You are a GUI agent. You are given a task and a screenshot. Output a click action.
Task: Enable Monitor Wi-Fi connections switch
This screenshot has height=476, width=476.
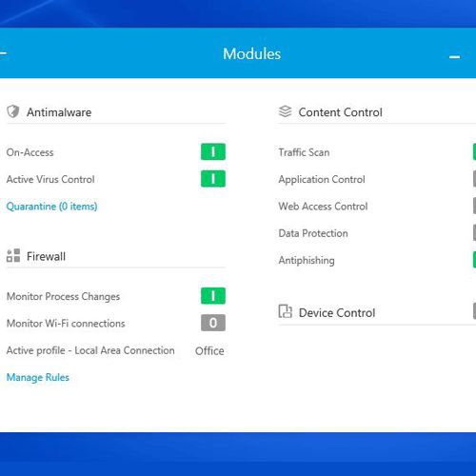[213, 323]
